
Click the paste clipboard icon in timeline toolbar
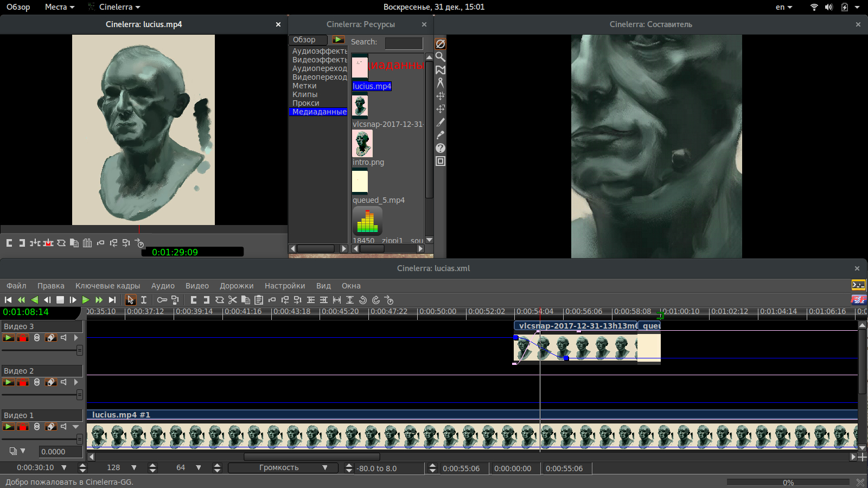pyautogui.click(x=259, y=300)
